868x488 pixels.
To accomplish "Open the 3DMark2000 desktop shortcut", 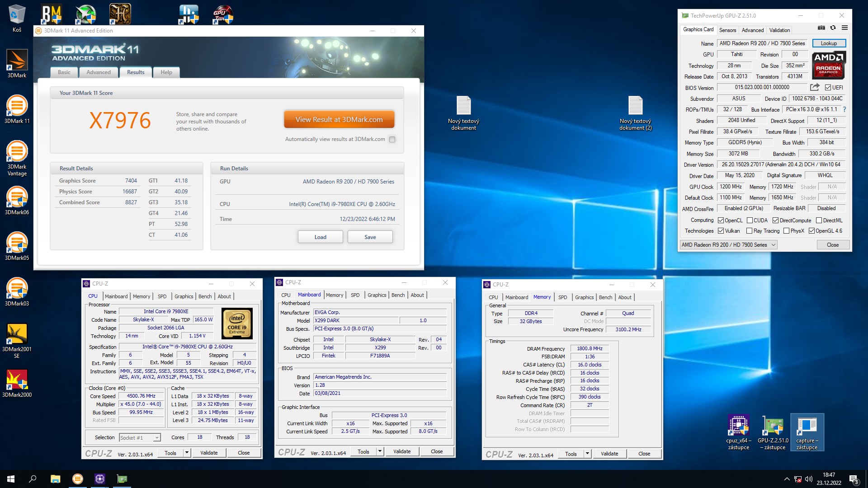I will point(17,383).
